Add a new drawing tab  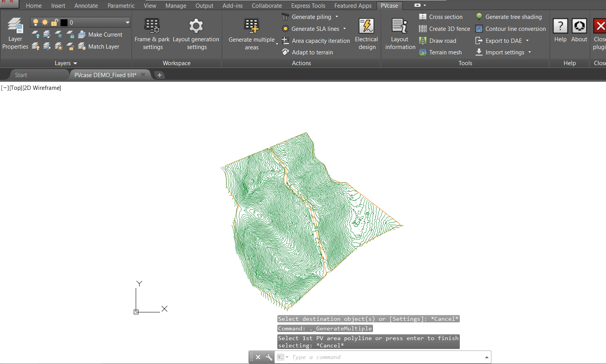(x=159, y=75)
